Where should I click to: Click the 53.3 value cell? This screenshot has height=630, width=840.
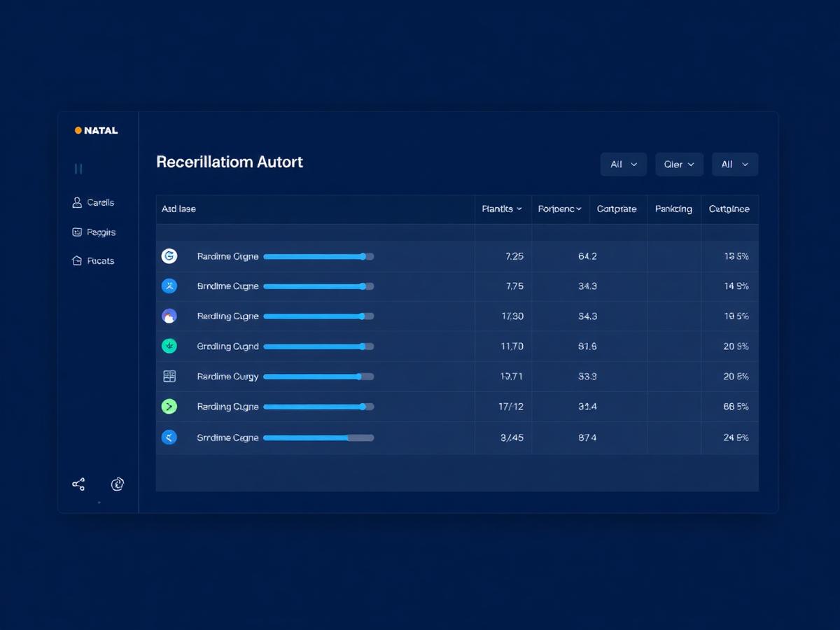pos(587,377)
